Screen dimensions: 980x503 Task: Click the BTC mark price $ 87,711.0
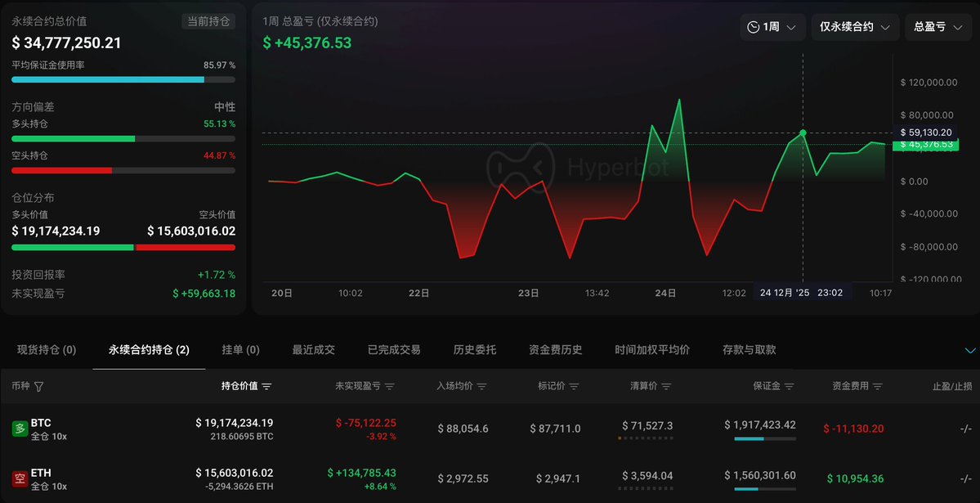(x=555, y=429)
